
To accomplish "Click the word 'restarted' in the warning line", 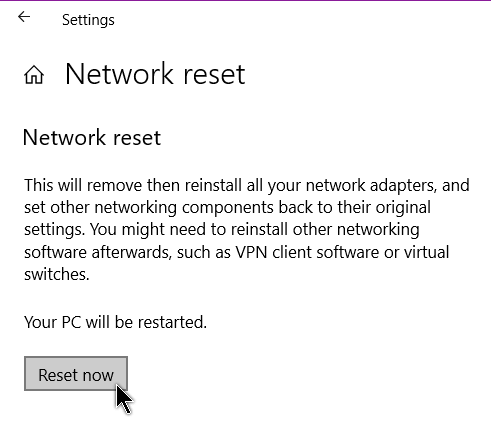I will 171,322.
